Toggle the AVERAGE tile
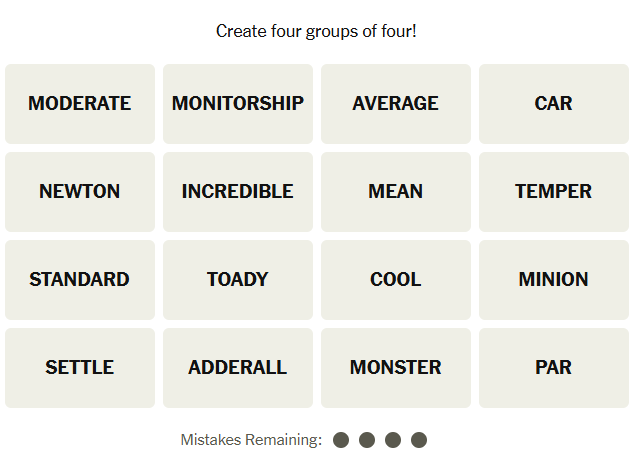The width and height of the screenshot is (635, 453). [396, 104]
